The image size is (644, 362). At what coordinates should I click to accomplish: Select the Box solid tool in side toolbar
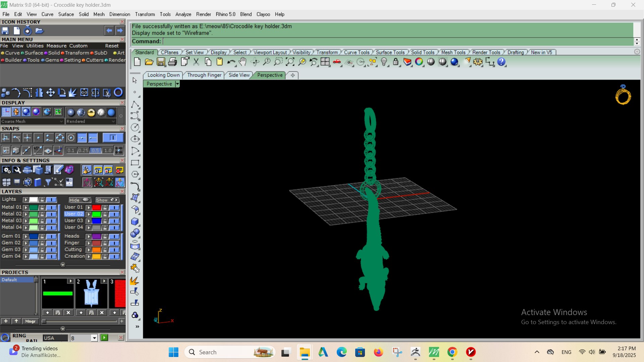click(x=135, y=221)
